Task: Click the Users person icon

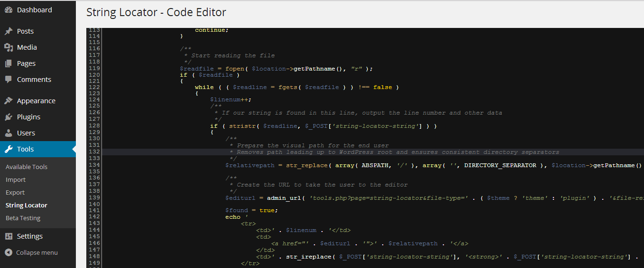Action: 9,133
